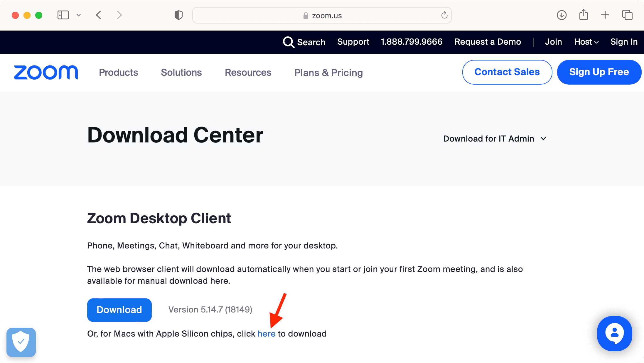Minimize the window with yellow button
Screen dimensions: 644x363
click(x=27, y=15)
